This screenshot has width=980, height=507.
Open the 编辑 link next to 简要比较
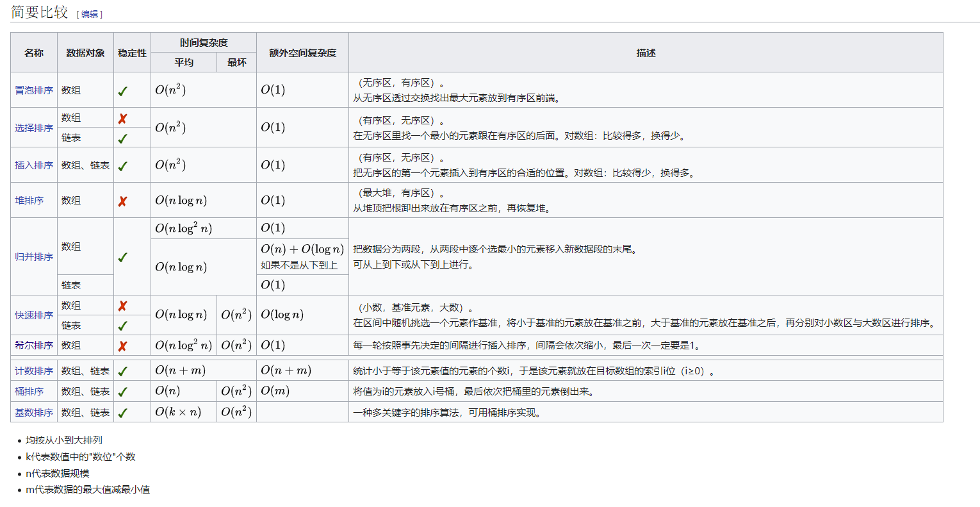click(x=90, y=14)
